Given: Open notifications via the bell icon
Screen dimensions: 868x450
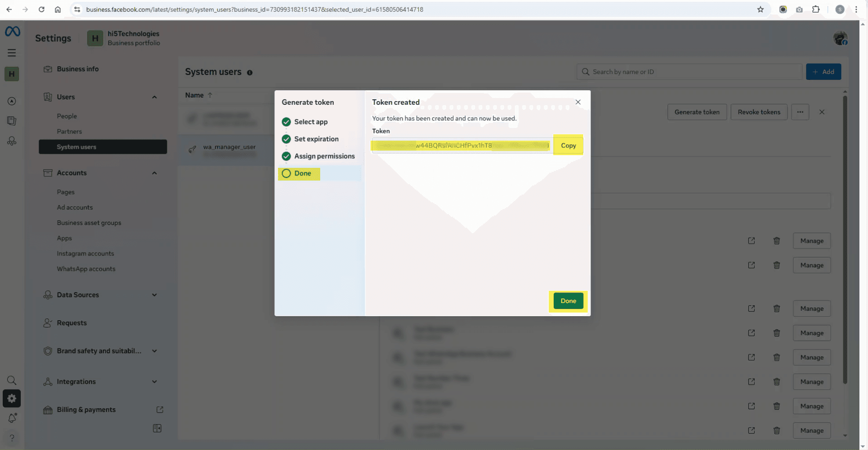Looking at the screenshot, I should coord(12,418).
